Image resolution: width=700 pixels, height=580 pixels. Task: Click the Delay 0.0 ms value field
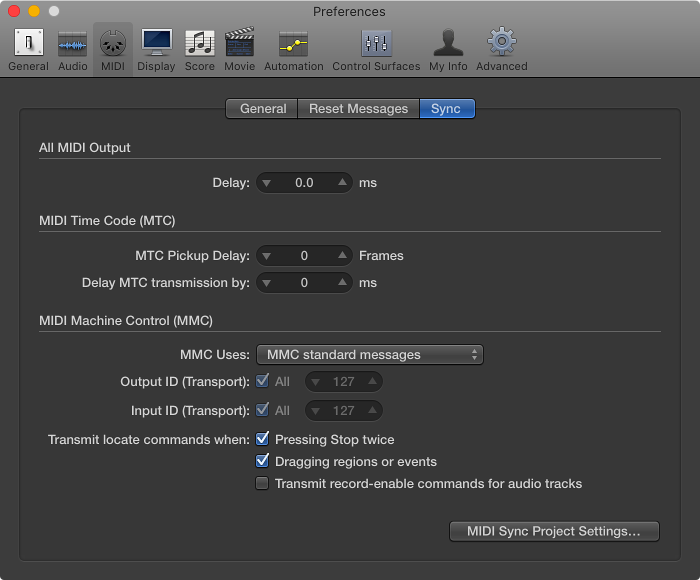point(304,183)
